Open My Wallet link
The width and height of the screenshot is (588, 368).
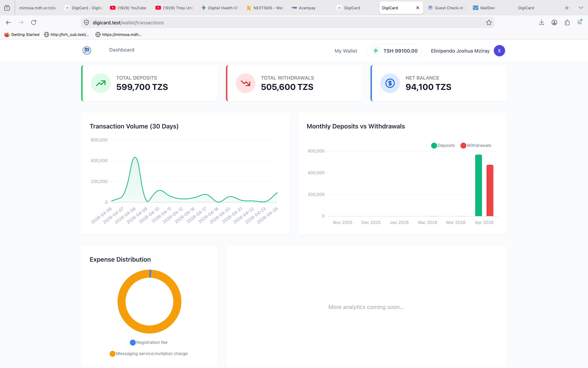[x=346, y=51]
